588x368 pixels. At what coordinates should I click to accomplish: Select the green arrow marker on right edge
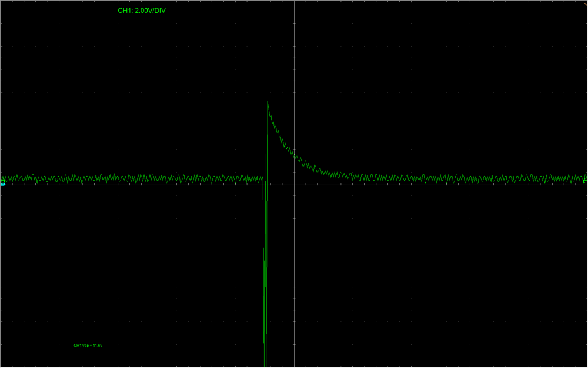(x=584, y=179)
